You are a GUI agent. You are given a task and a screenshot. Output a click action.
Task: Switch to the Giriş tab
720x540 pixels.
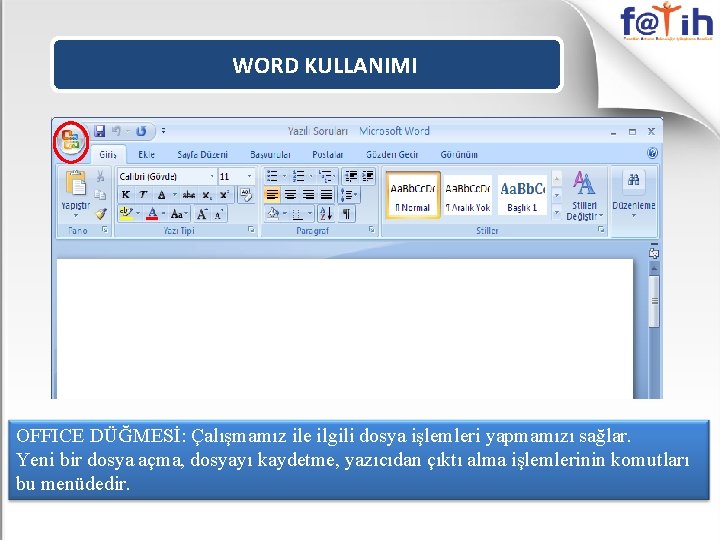tap(108, 155)
